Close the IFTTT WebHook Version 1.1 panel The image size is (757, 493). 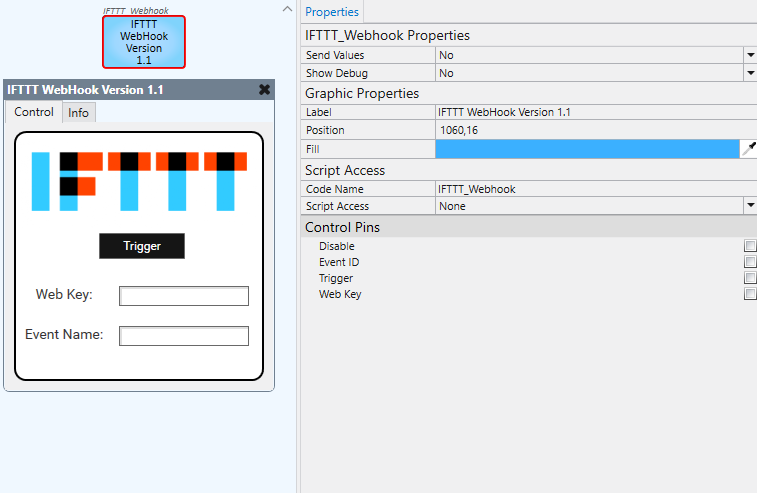(264, 89)
